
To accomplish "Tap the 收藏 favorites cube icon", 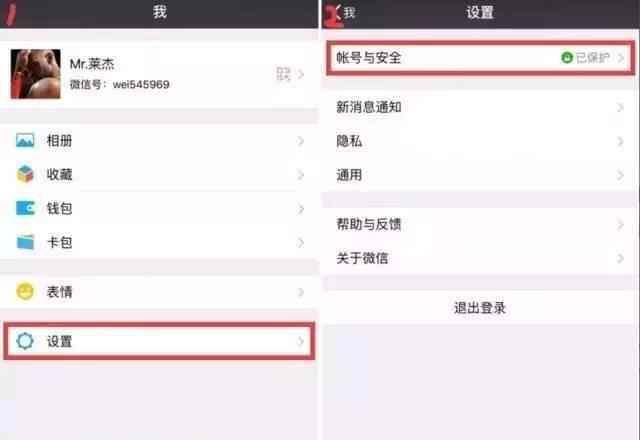I will tap(25, 174).
